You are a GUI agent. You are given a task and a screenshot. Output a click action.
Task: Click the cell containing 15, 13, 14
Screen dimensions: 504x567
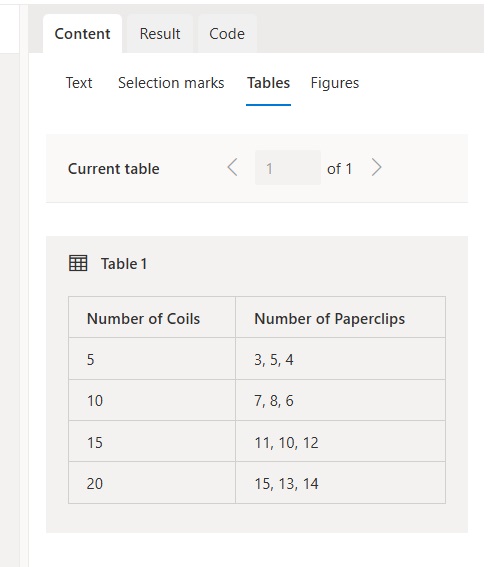(x=341, y=483)
